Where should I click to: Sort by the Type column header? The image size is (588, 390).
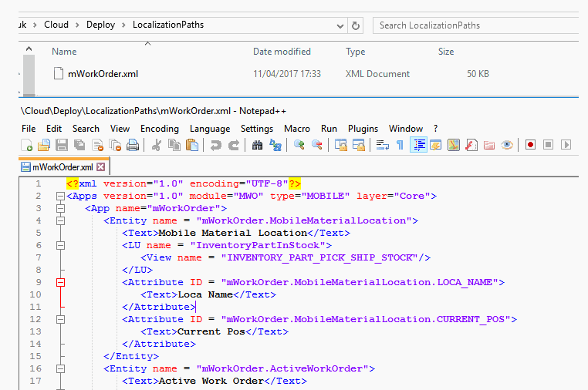(x=355, y=52)
